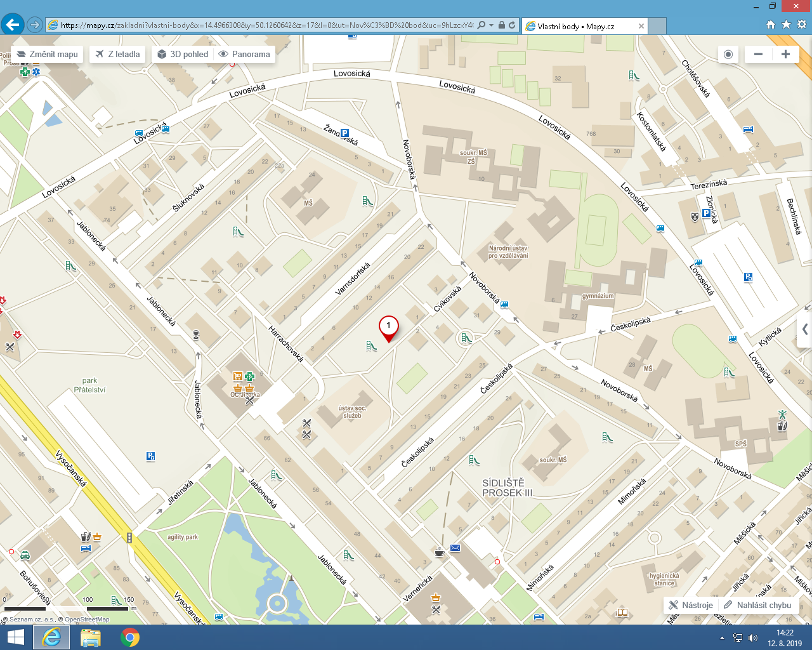Switch to 3D pohled view

183,54
